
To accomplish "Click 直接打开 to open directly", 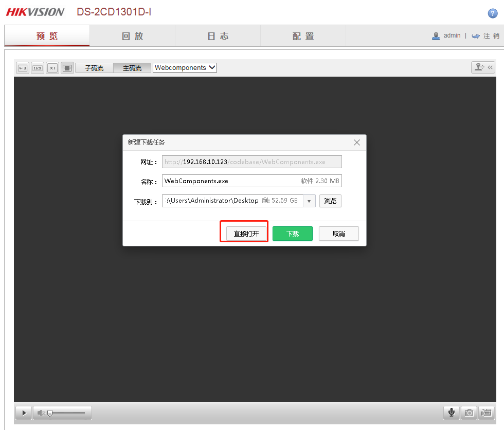I will [246, 234].
